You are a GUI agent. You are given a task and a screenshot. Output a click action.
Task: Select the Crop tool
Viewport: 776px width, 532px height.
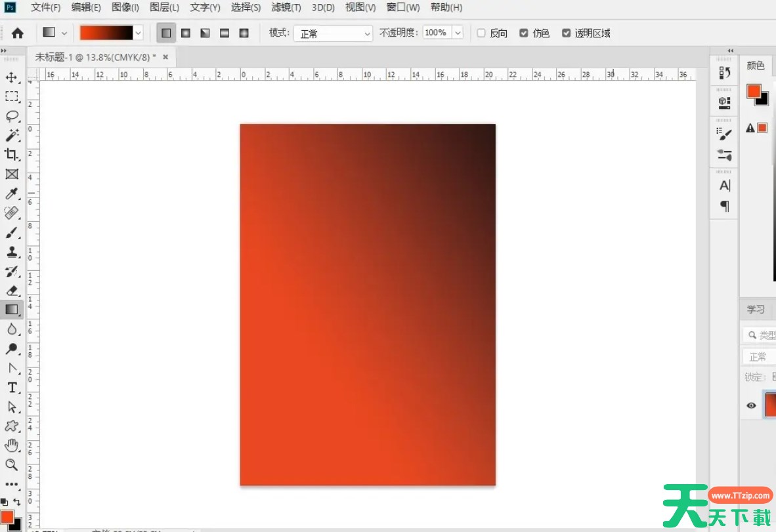(12, 154)
